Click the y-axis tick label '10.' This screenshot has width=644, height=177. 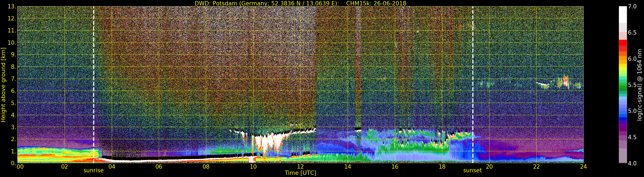coord(12,43)
